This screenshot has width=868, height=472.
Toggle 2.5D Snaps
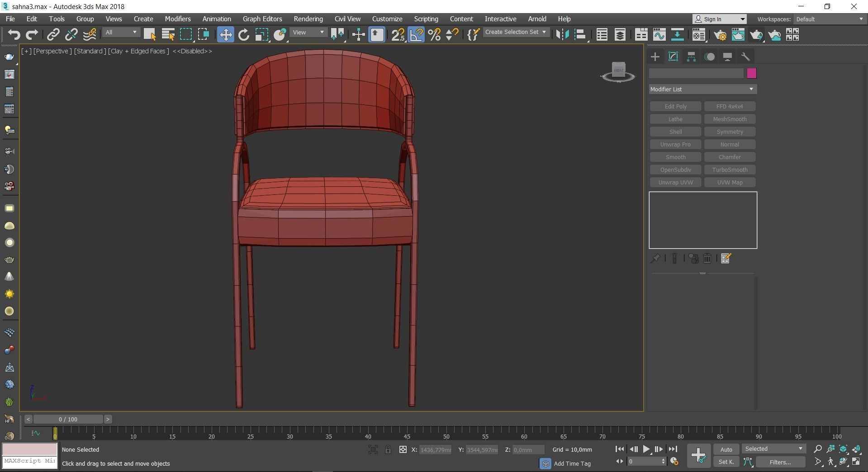(x=398, y=35)
